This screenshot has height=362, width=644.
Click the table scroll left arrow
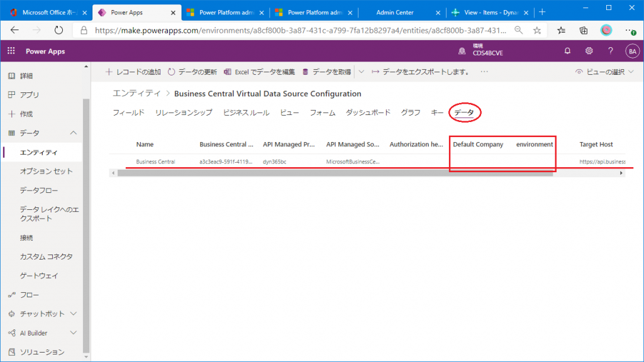pyautogui.click(x=113, y=173)
